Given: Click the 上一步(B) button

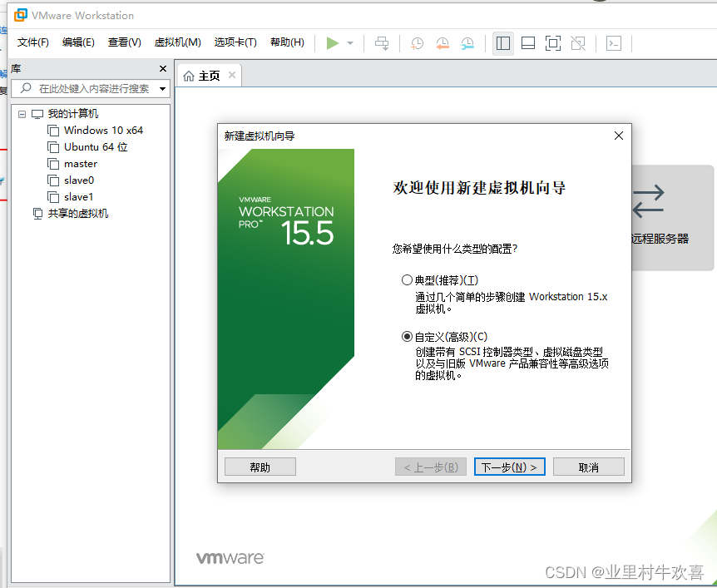Looking at the screenshot, I should [x=431, y=467].
